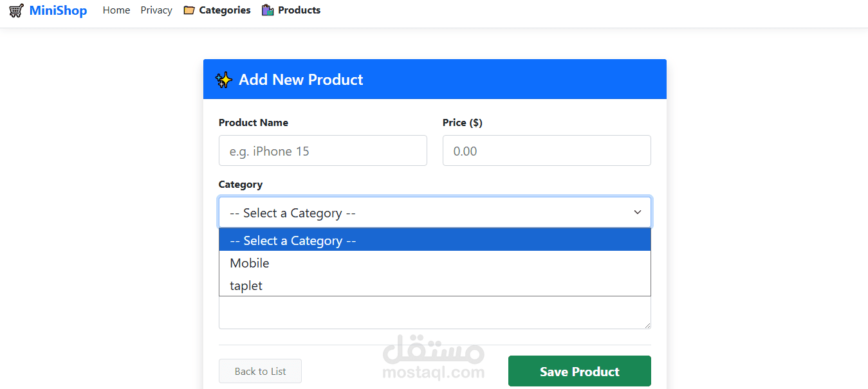Screen dimensions: 868x389
Task: Open the Privacy page
Action: pyautogui.click(x=156, y=10)
